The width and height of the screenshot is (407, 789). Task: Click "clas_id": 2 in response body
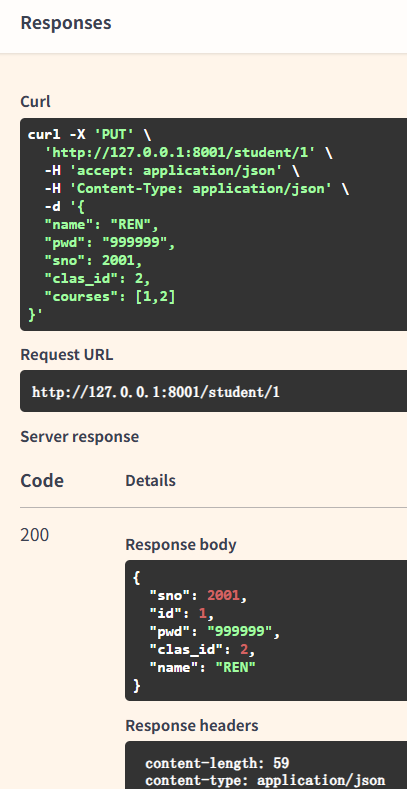point(202,650)
